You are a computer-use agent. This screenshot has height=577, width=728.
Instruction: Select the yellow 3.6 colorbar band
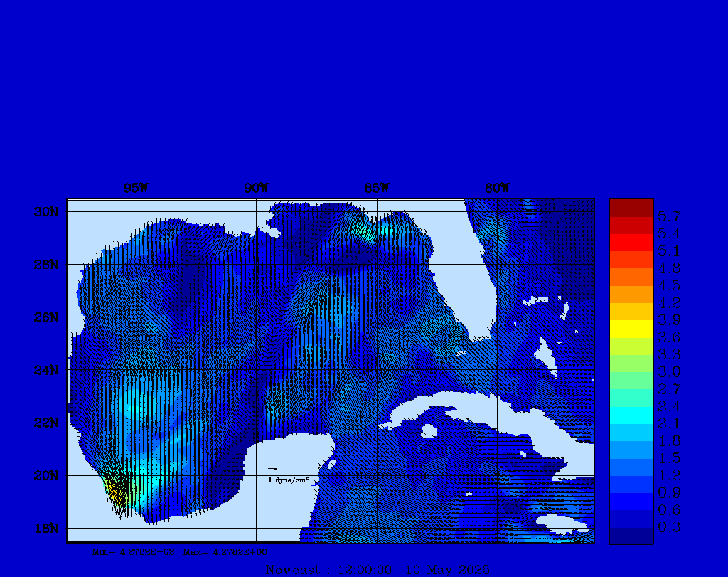pyautogui.click(x=631, y=329)
